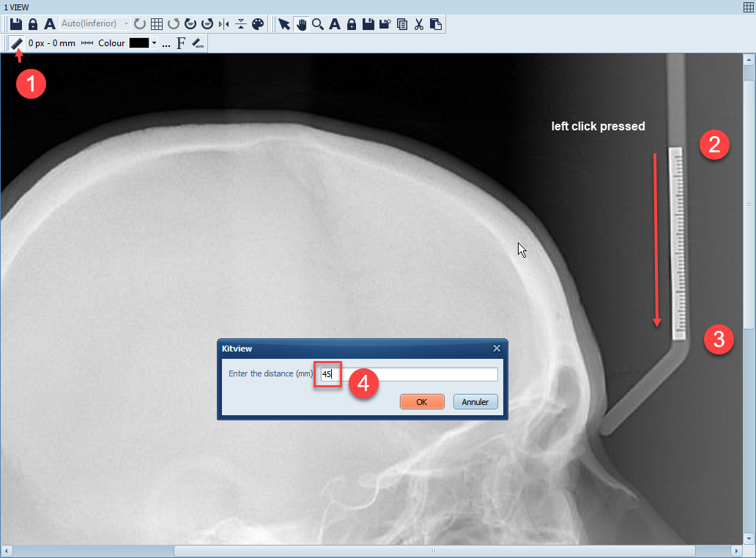Screen dimensions: 756x558
Task: Choose the magnifier zoom tool
Action: 318,24
